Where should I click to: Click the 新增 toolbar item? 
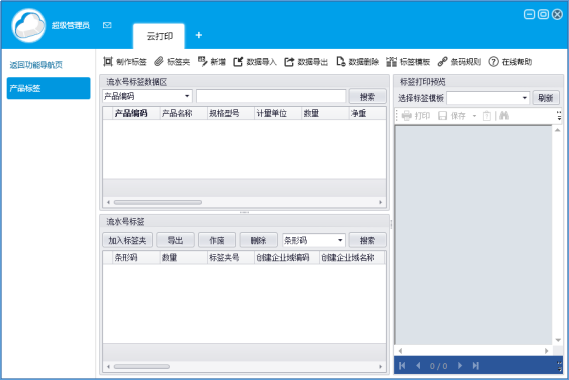click(212, 62)
